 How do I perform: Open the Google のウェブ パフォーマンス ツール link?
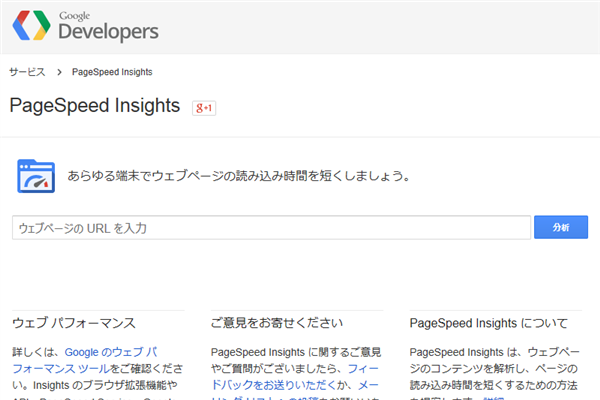tap(85, 360)
